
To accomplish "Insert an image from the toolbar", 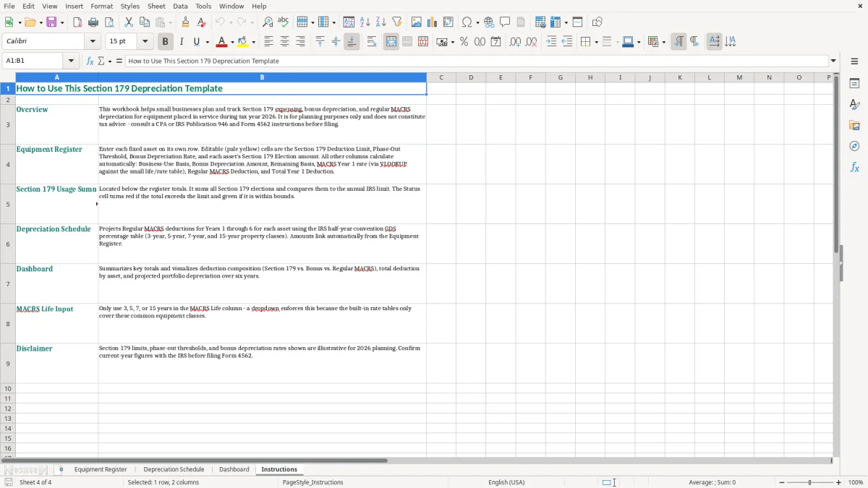I will point(417,22).
